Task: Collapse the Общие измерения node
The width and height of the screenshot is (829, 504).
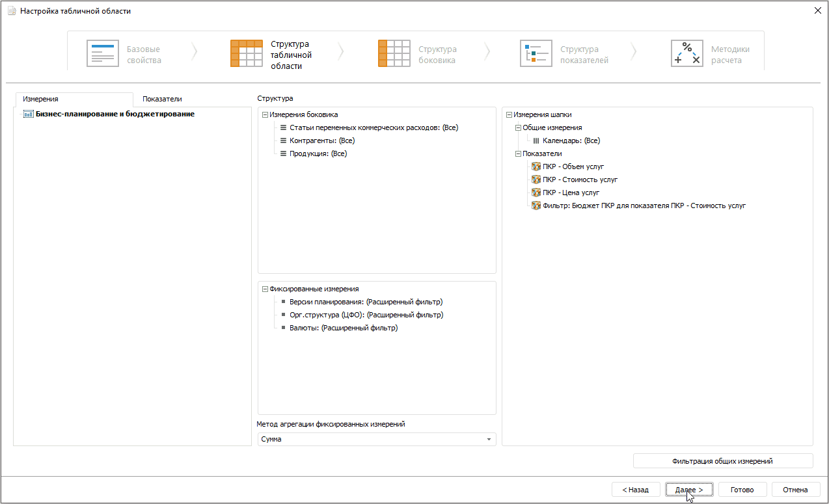Action: (518, 127)
